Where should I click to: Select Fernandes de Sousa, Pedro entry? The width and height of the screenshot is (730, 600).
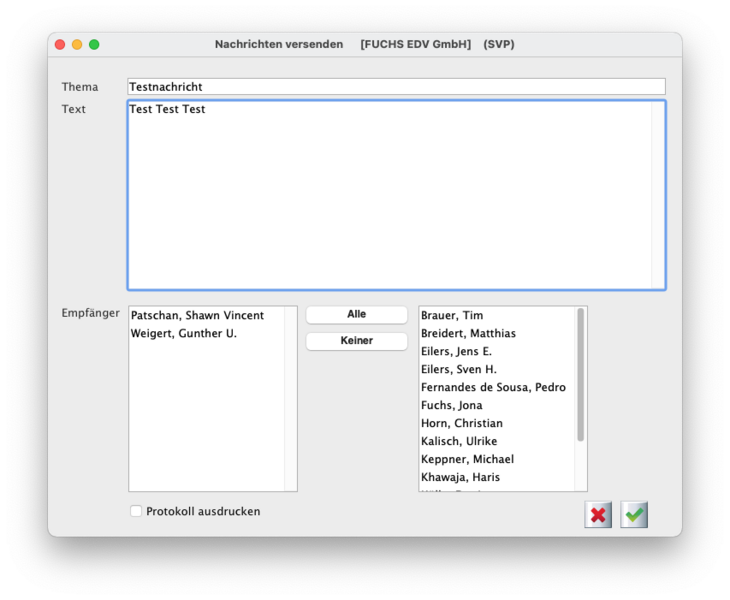pyautogui.click(x=493, y=388)
